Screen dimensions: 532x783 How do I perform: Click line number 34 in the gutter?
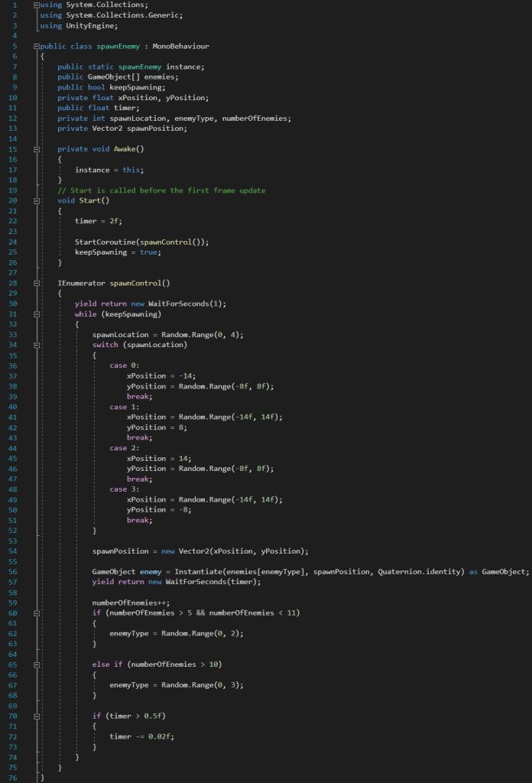pyautogui.click(x=15, y=345)
